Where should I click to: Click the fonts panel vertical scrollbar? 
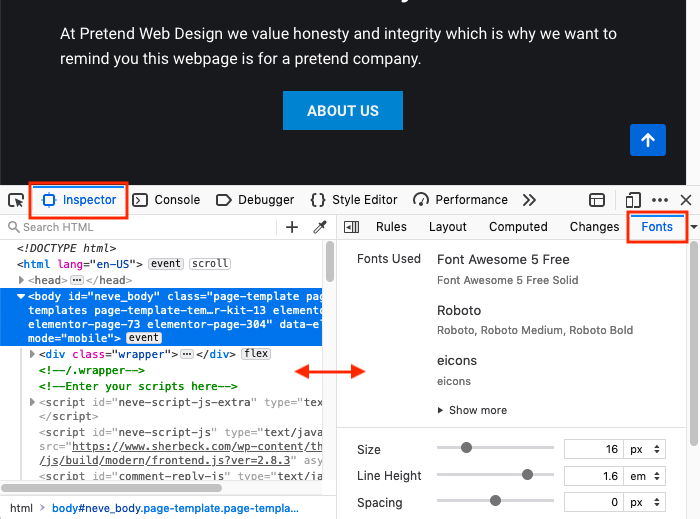point(694,344)
